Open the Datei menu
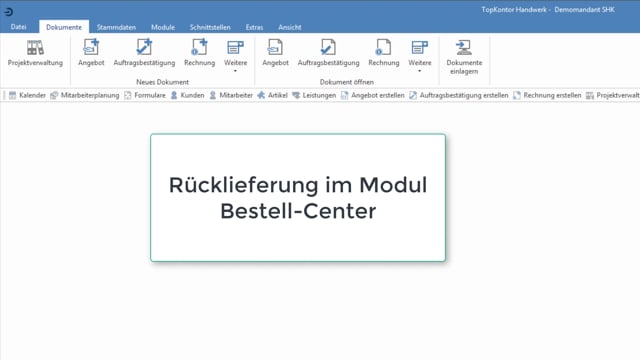Screen dimensions: 640x360 click(18, 27)
